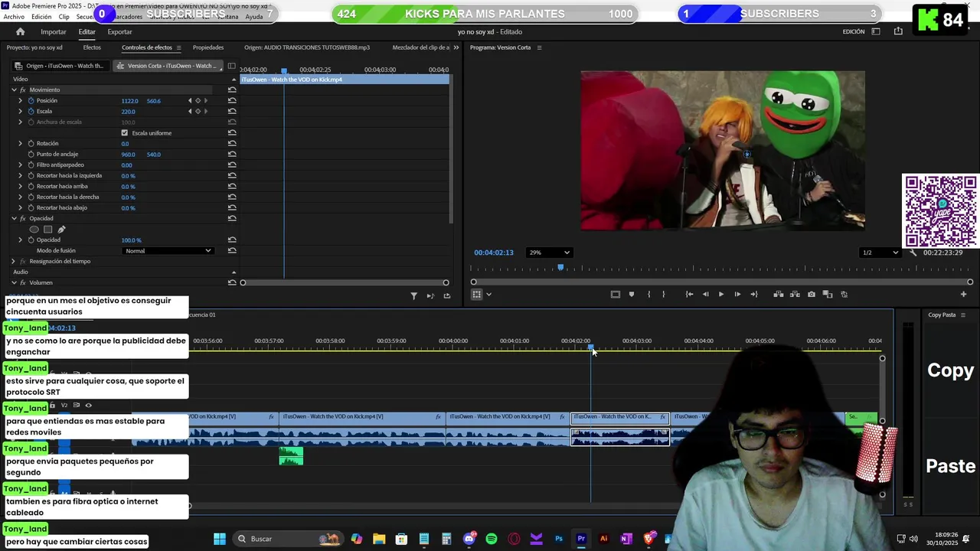
Task: Open the workspaces icon in header
Action: (876, 31)
